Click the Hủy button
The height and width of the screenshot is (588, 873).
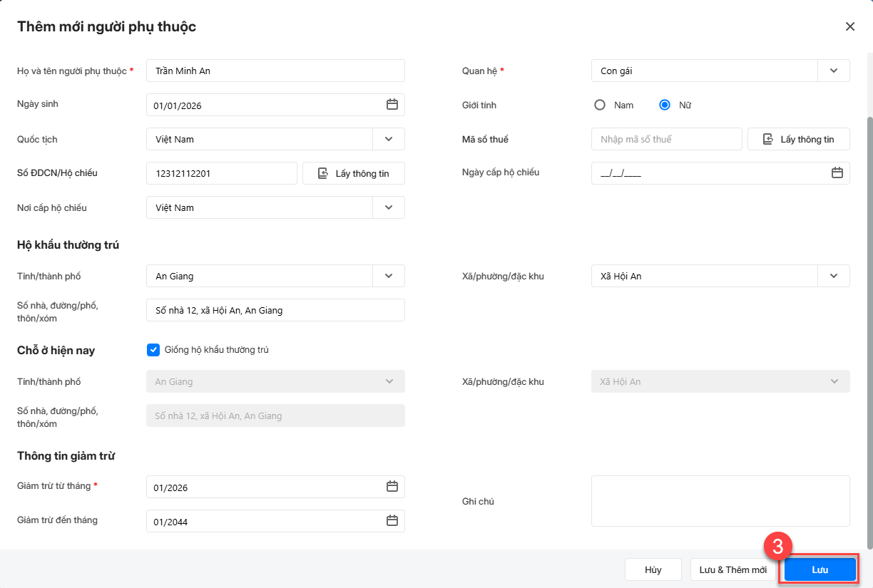653,569
